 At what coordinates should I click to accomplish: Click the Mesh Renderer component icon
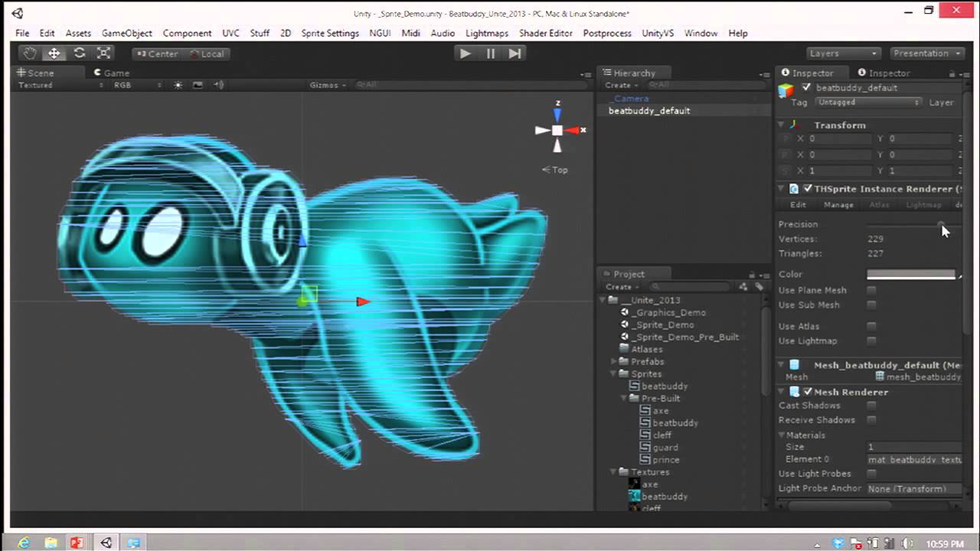794,392
